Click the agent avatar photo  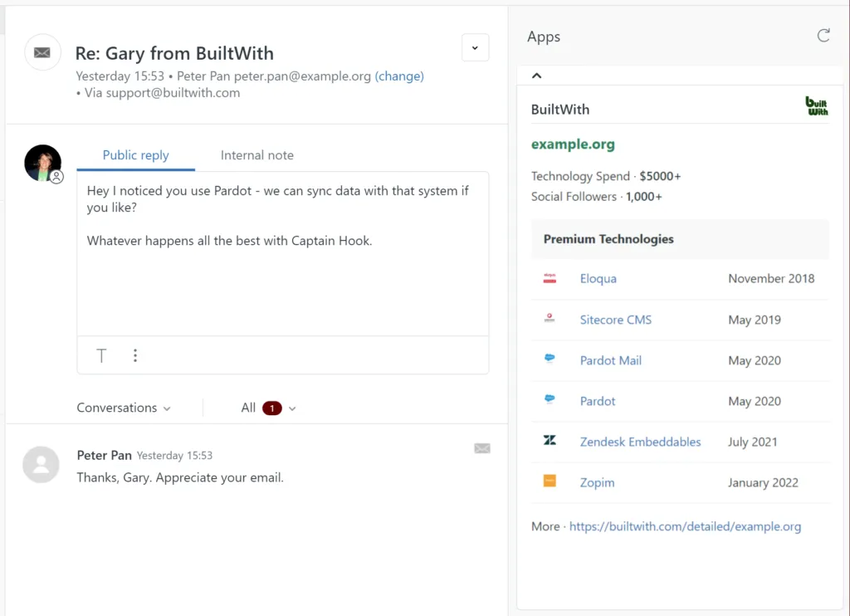point(42,163)
